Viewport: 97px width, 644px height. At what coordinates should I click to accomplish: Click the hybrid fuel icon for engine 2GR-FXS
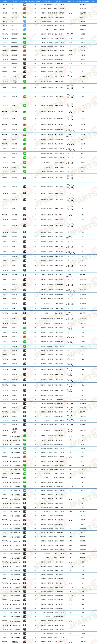25,30
